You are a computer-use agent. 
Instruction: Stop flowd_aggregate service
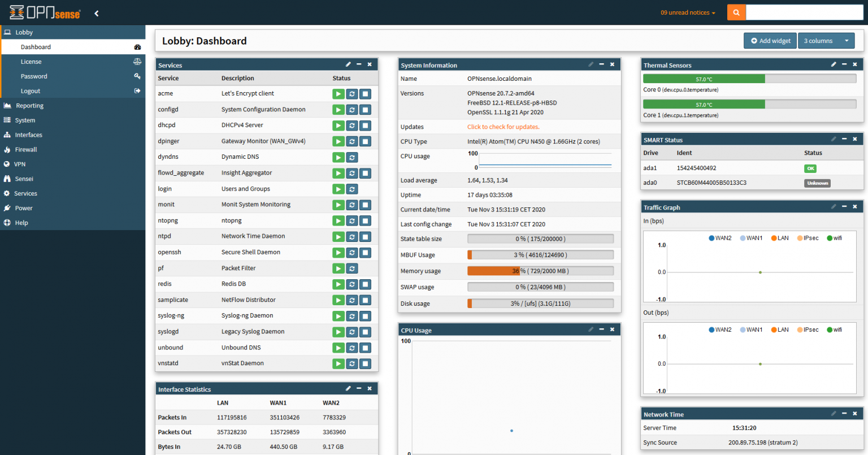(366, 173)
